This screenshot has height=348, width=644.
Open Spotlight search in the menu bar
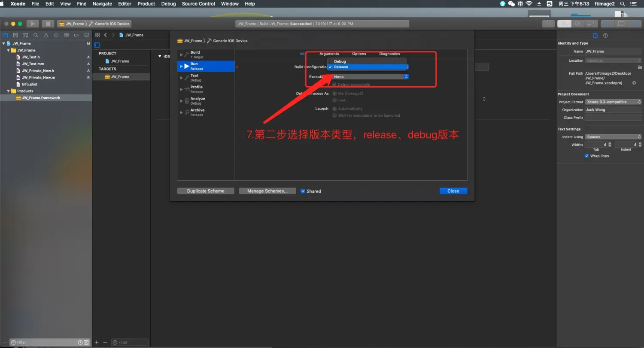click(623, 3)
